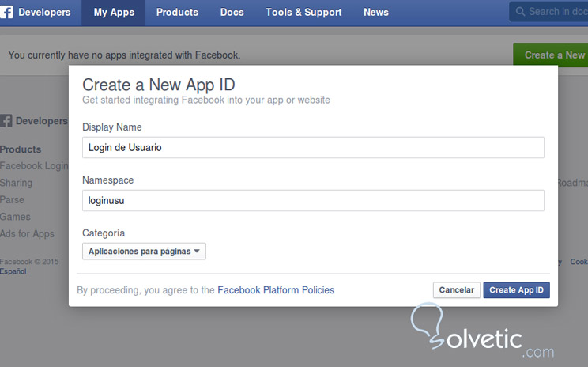This screenshot has width=588, height=367.
Task: Open the Facebook Platform Policies link
Action: pos(276,290)
